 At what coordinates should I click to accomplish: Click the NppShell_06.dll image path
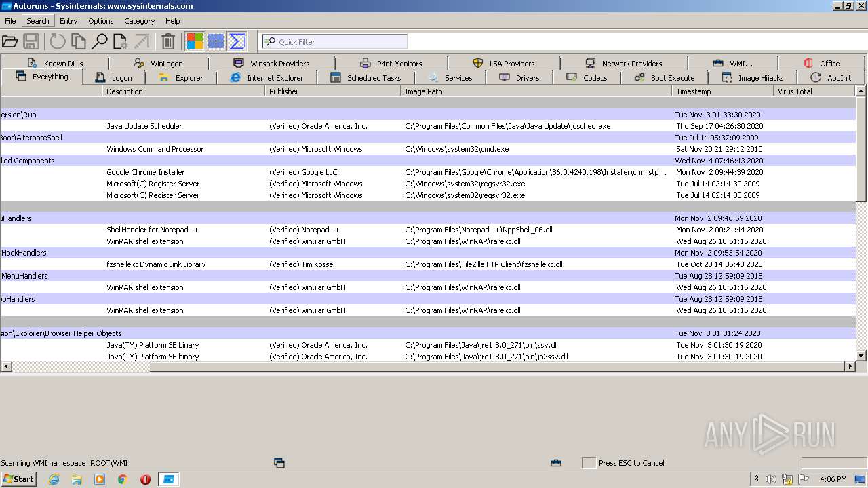click(479, 230)
